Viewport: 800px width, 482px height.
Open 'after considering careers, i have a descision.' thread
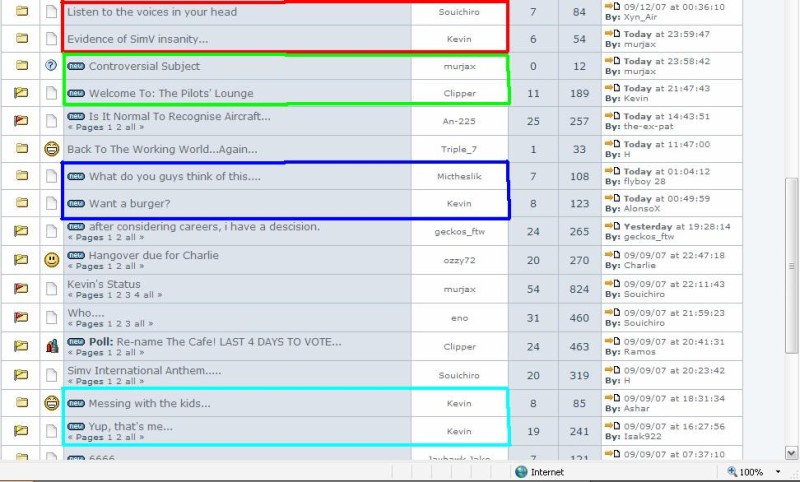click(204, 226)
